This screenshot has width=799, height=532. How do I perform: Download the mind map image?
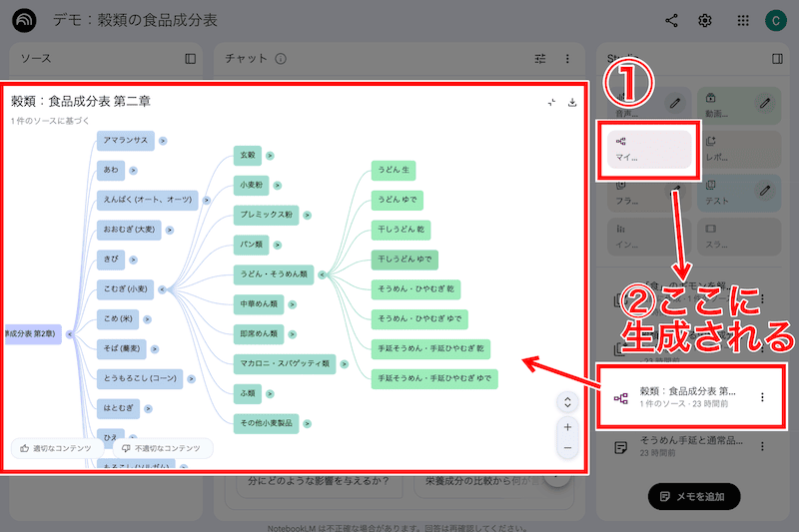point(572,102)
